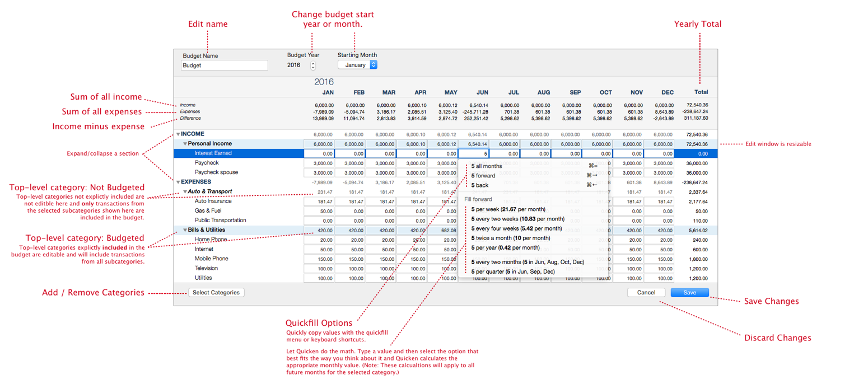Save the budget changes
The width and height of the screenshot is (868, 389).
pos(689,292)
